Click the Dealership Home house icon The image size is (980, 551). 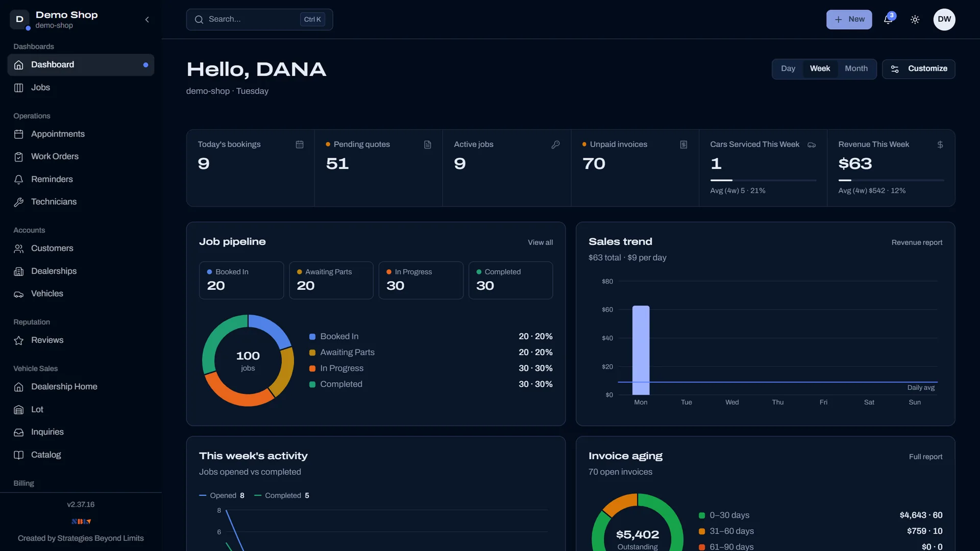pos(19,387)
